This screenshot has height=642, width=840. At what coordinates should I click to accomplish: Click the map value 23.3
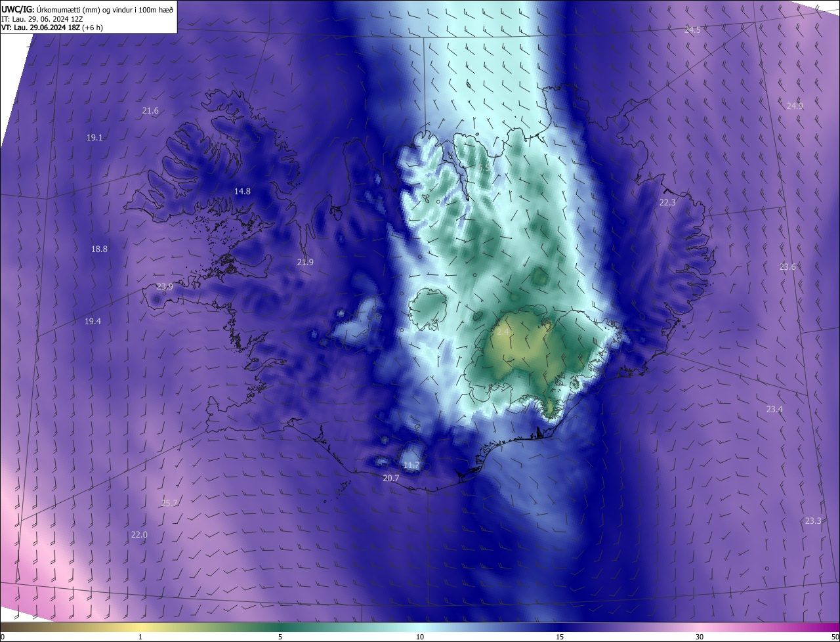click(x=812, y=521)
